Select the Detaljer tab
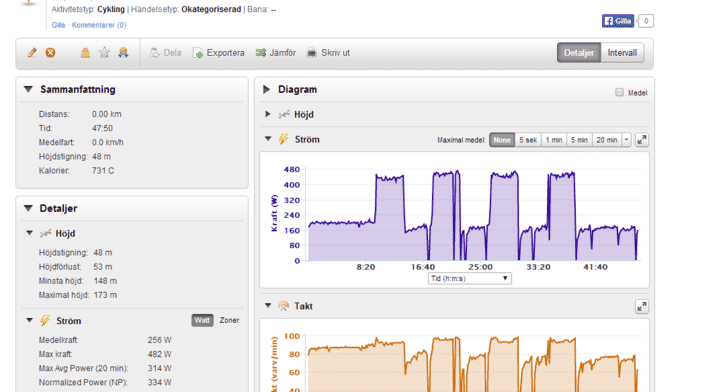 coord(579,53)
